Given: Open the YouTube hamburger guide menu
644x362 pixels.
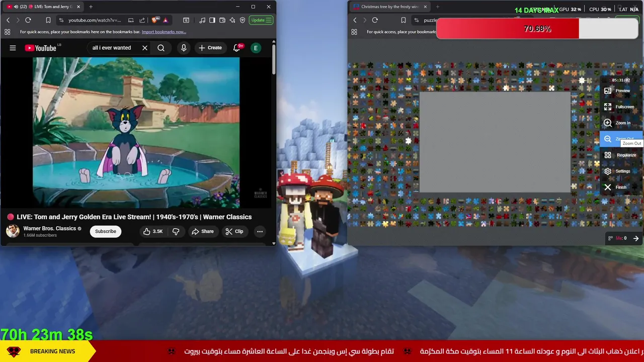Looking at the screenshot, I should [x=13, y=48].
